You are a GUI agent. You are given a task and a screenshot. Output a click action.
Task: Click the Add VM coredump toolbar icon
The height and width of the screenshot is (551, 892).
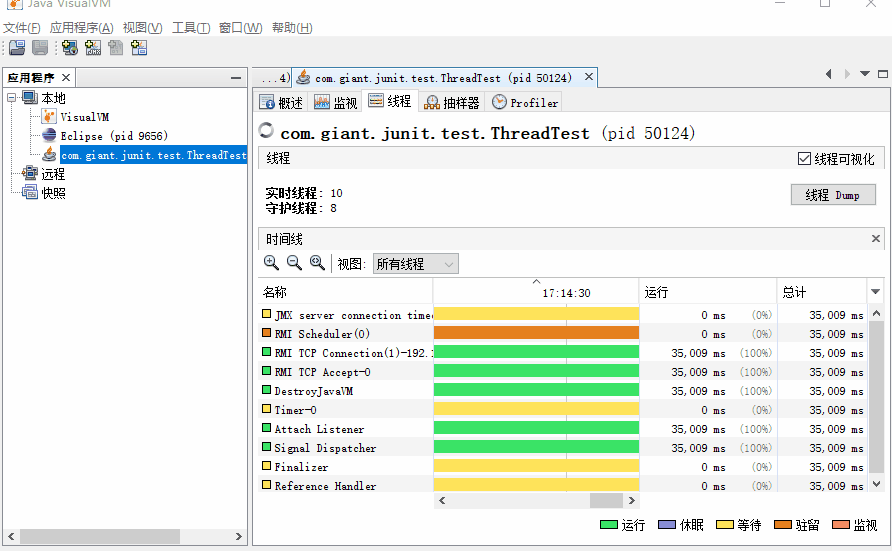point(115,48)
